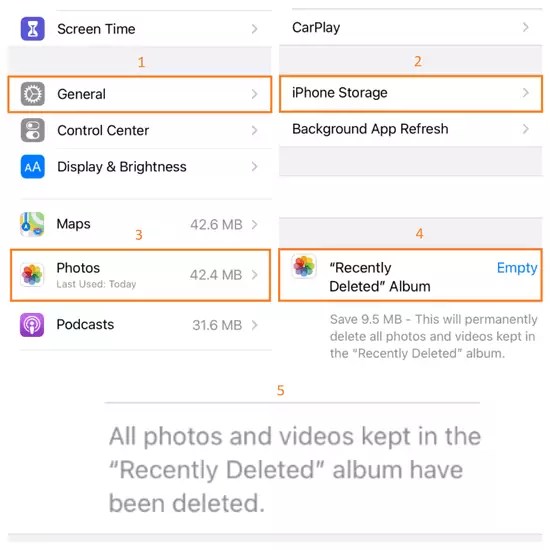Open the General settings label
The image size is (550, 550).
coord(81,94)
